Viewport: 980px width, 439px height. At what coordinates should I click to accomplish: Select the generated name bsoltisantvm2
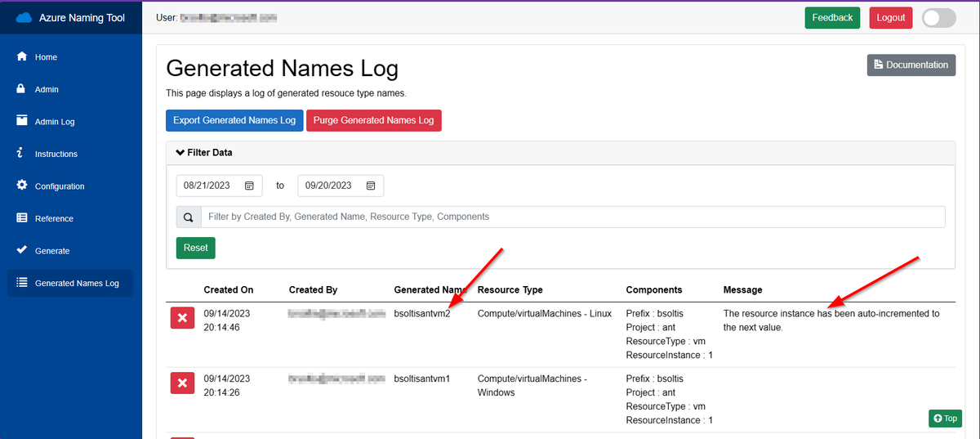point(422,313)
